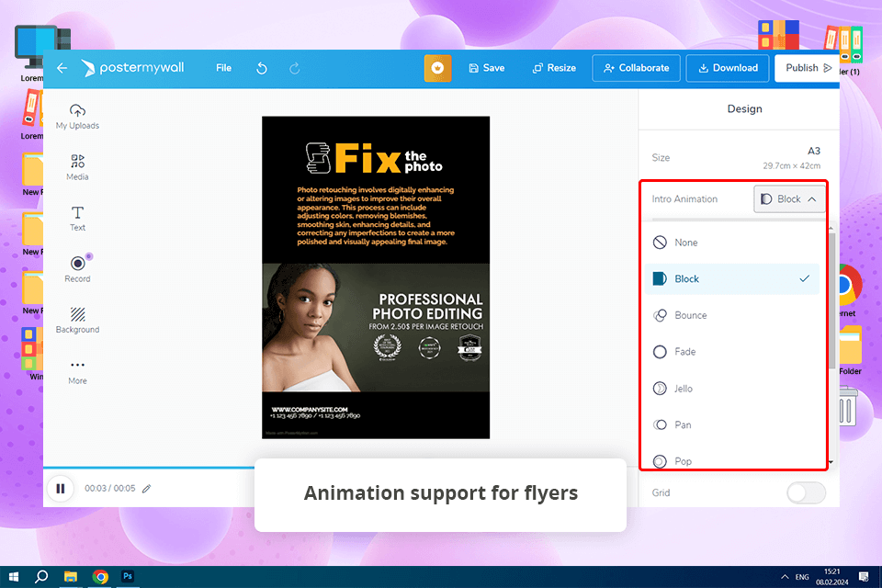Open File Explorer from the taskbar

[x=71, y=577]
